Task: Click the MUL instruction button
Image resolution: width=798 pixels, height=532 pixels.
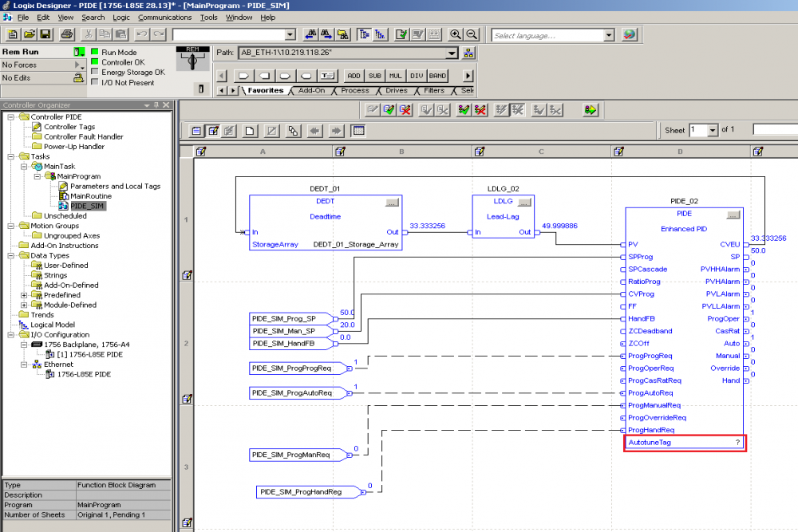Action: [x=396, y=76]
